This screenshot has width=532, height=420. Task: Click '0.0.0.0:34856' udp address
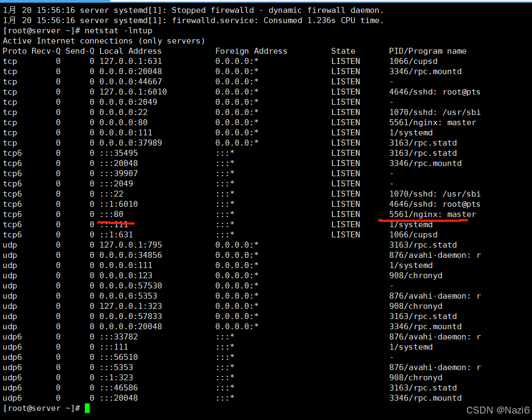coord(130,255)
